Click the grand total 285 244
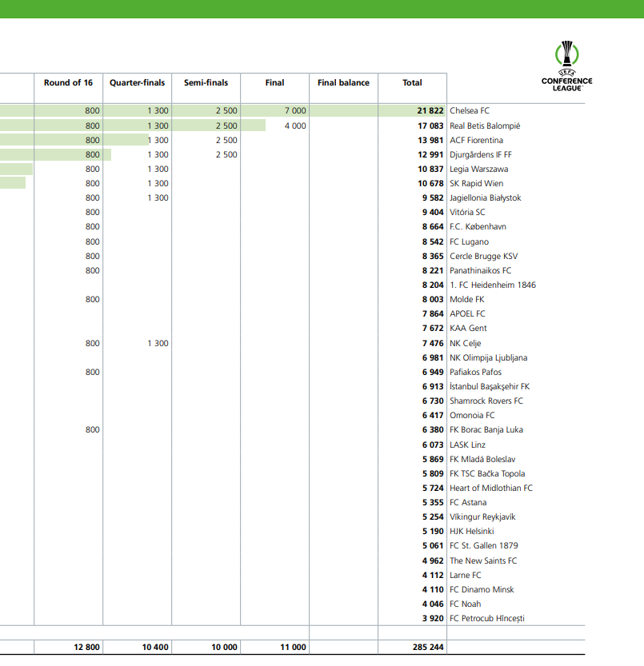This screenshot has height=666, width=644. coord(428,648)
